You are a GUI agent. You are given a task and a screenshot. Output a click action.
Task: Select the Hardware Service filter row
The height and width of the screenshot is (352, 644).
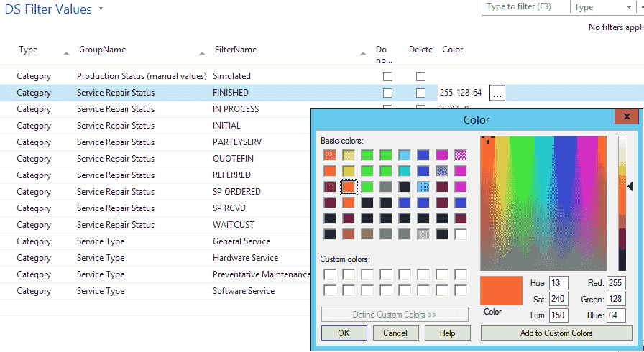pyautogui.click(x=245, y=258)
